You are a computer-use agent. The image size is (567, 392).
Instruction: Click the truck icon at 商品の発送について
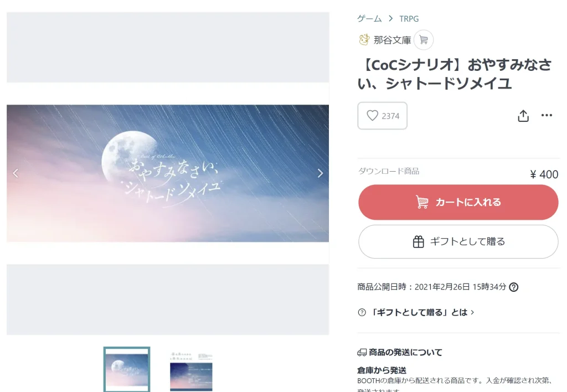point(362,352)
